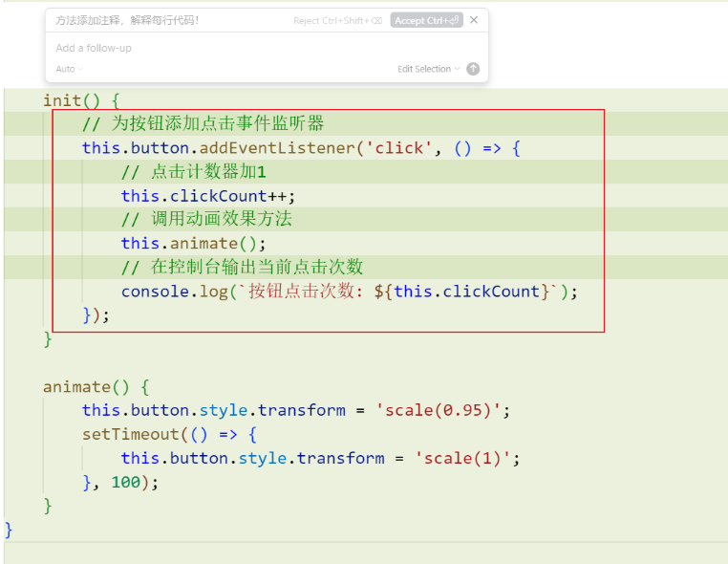Open the Auto model dropdown
Viewport: 728px width, 564px height.
point(69,69)
